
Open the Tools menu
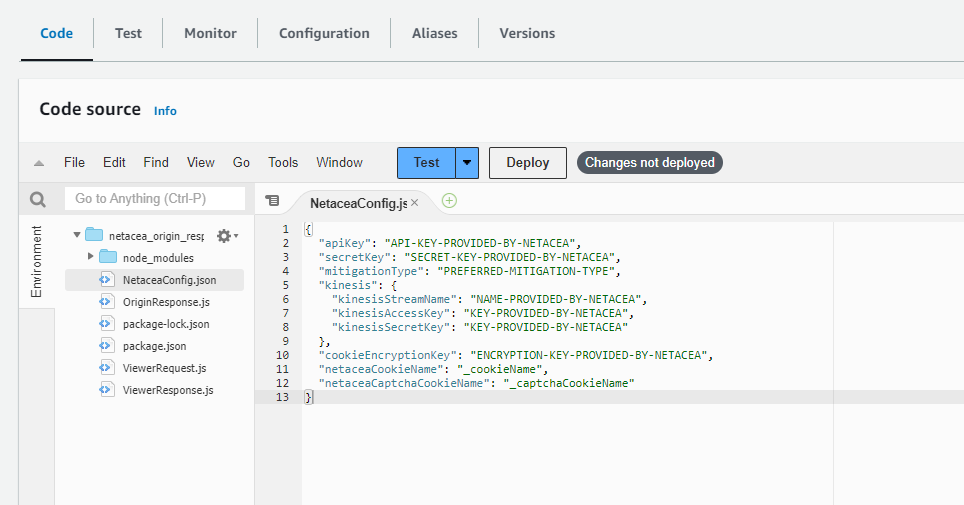[x=283, y=163]
